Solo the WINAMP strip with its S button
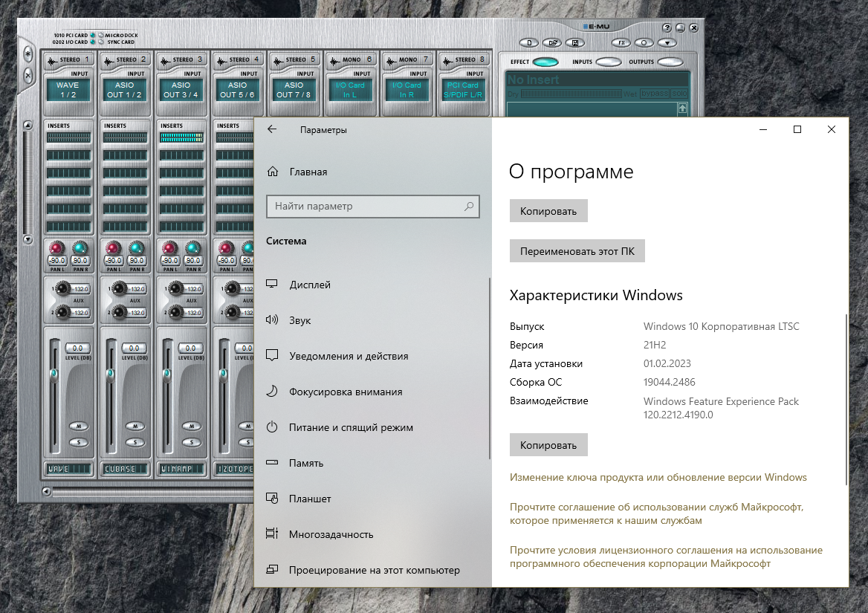The width and height of the screenshot is (868, 613). [192, 442]
